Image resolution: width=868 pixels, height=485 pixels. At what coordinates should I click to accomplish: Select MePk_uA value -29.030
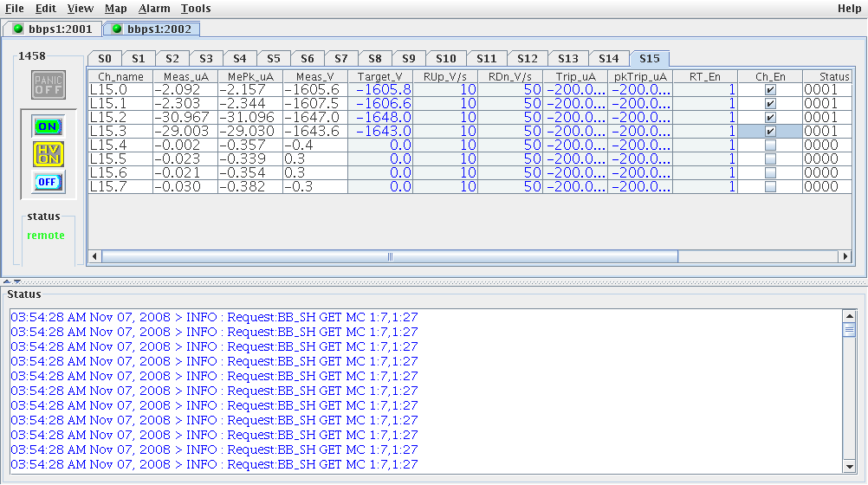point(250,132)
